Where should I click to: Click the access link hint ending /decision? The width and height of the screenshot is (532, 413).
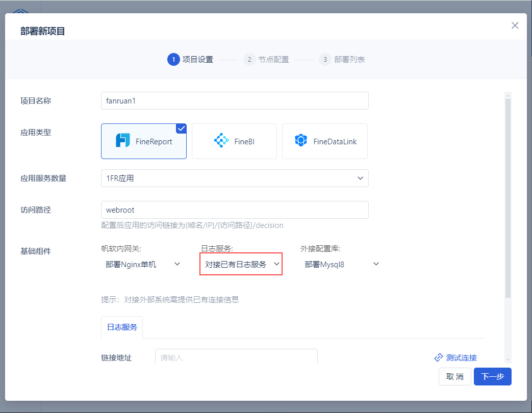coord(192,225)
